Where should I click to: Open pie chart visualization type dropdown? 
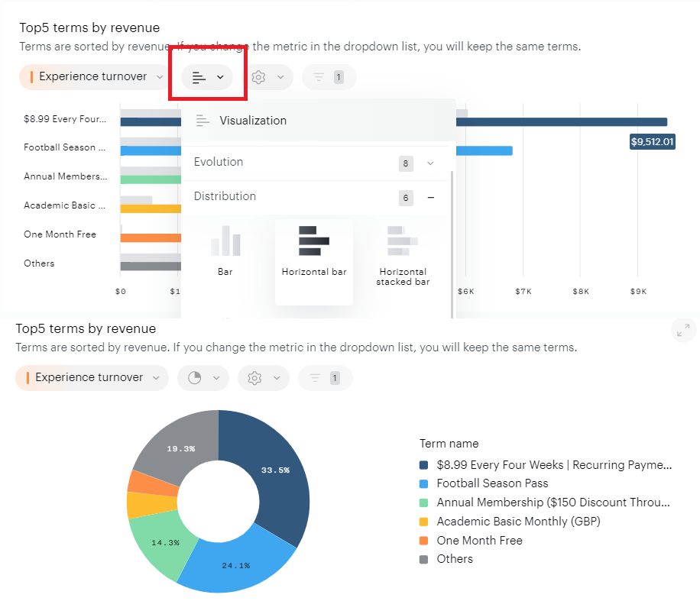[x=203, y=377]
